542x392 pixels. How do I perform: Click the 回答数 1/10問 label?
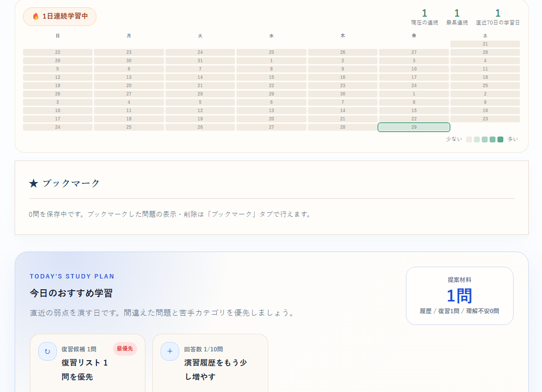[x=203, y=349]
